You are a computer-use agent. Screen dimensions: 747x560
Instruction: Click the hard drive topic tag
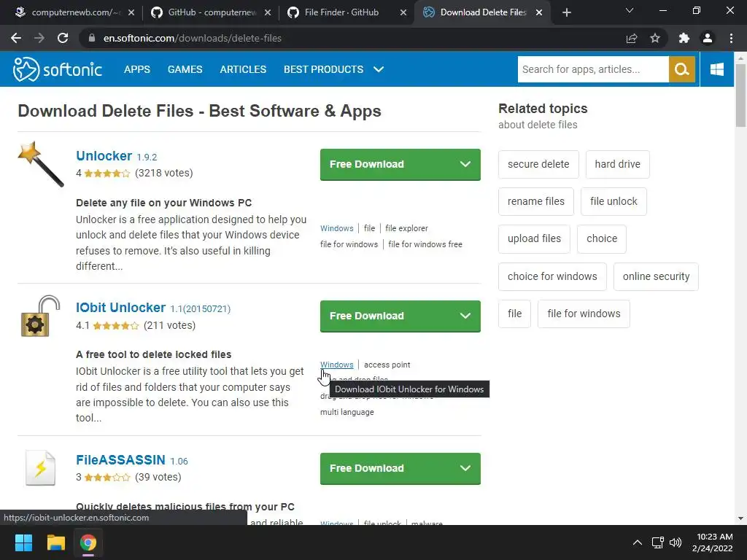coord(617,164)
